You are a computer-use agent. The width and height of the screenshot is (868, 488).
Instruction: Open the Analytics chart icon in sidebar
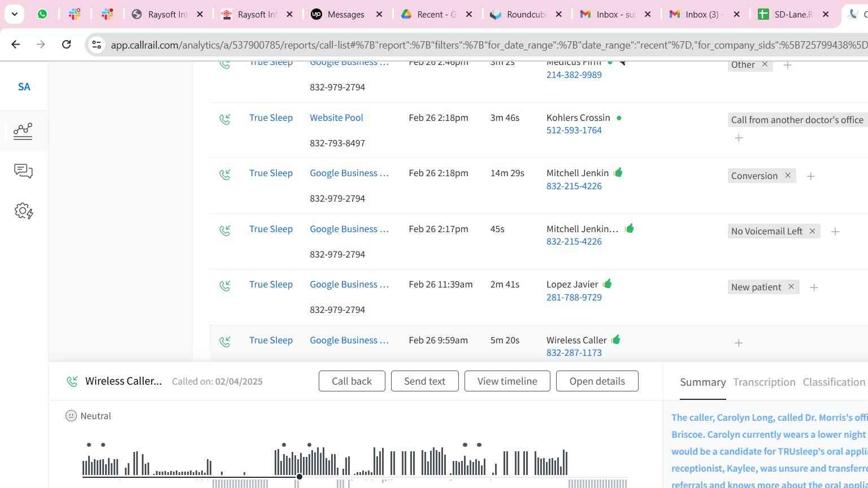(x=23, y=131)
